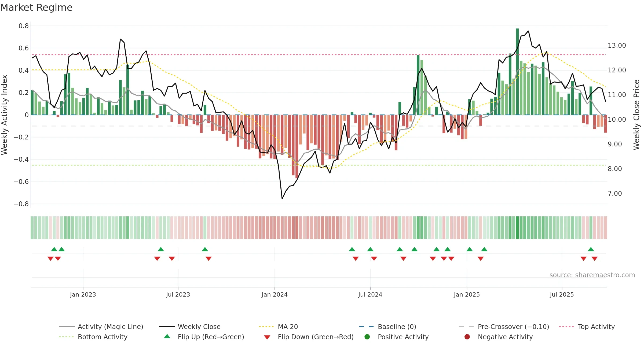644x362 pixels.
Task: Toggle the Pre-Crossover (−0.10) legend entry
Action: pyautogui.click(x=504, y=327)
